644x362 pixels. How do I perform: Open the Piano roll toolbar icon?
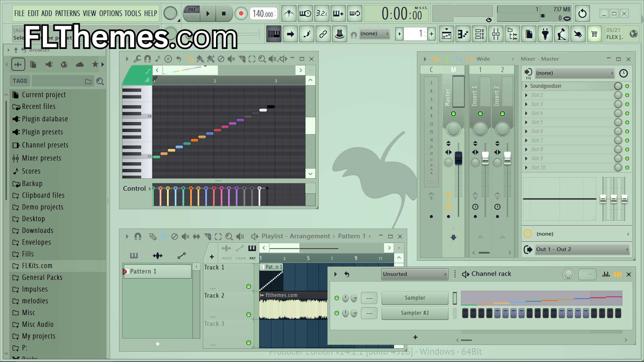463,34
